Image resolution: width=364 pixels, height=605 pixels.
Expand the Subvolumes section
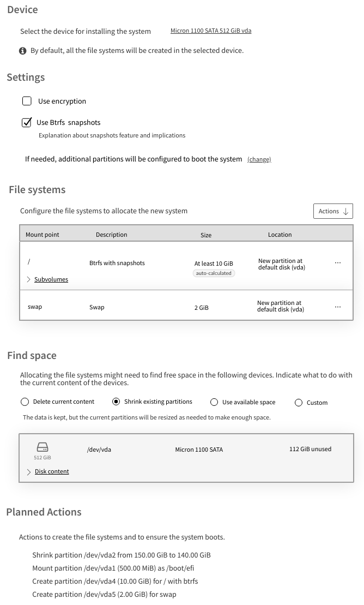click(x=51, y=279)
